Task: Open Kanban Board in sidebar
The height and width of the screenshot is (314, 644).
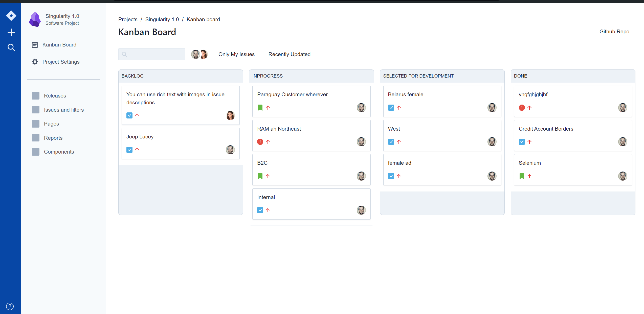Action: (59, 45)
